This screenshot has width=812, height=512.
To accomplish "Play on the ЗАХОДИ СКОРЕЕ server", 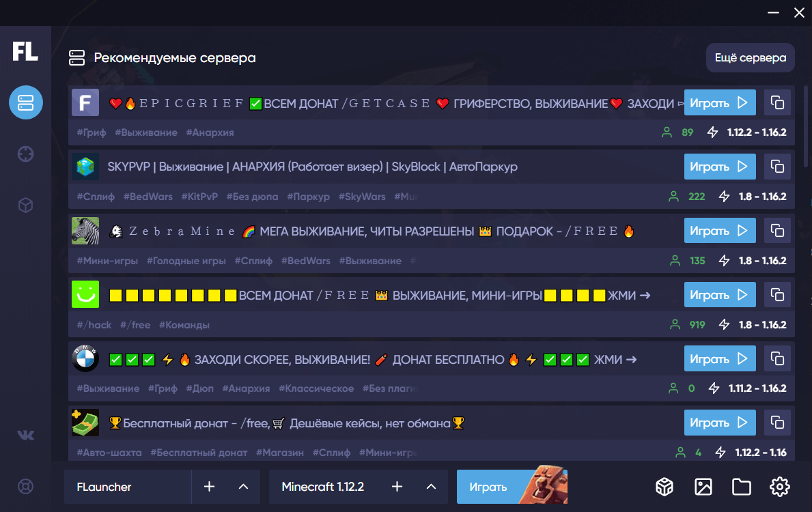I will pyautogui.click(x=719, y=359).
